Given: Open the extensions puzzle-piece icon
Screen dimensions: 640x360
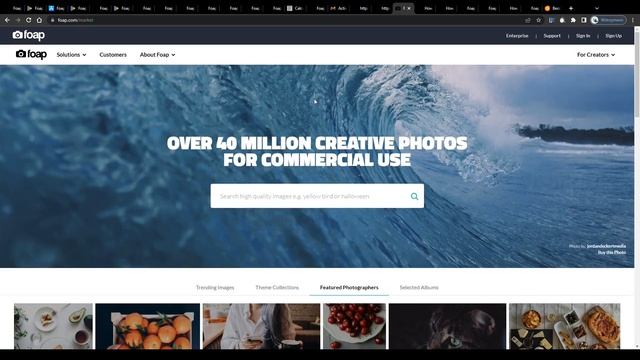Looking at the screenshot, I should pyautogui.click(x=573, y=20).
